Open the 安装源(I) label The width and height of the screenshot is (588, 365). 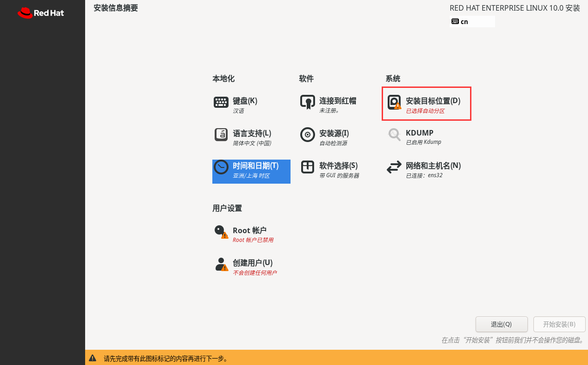[334, 133]
